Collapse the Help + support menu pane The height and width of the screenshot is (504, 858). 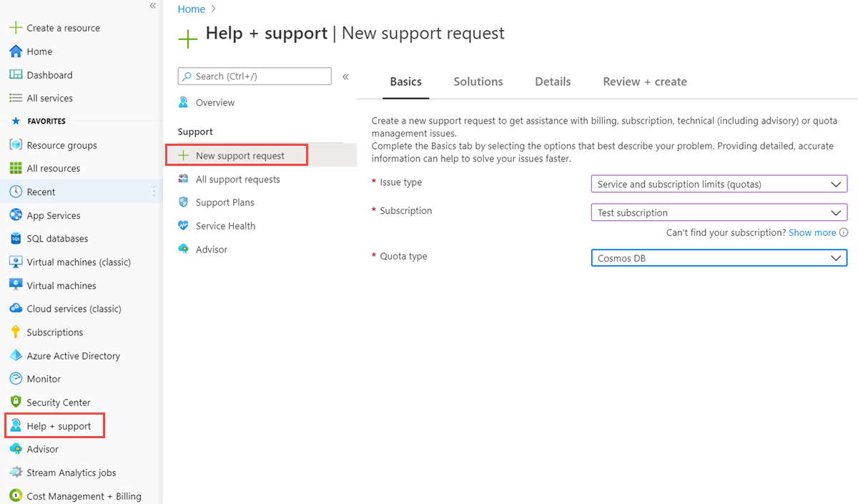pyautogui.click(x=345, y=76)
